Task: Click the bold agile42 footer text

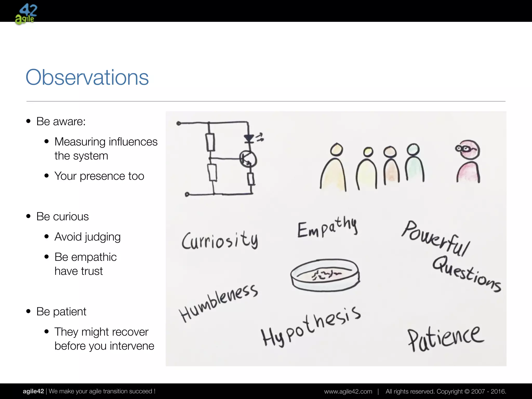Action: pos(33,391)
